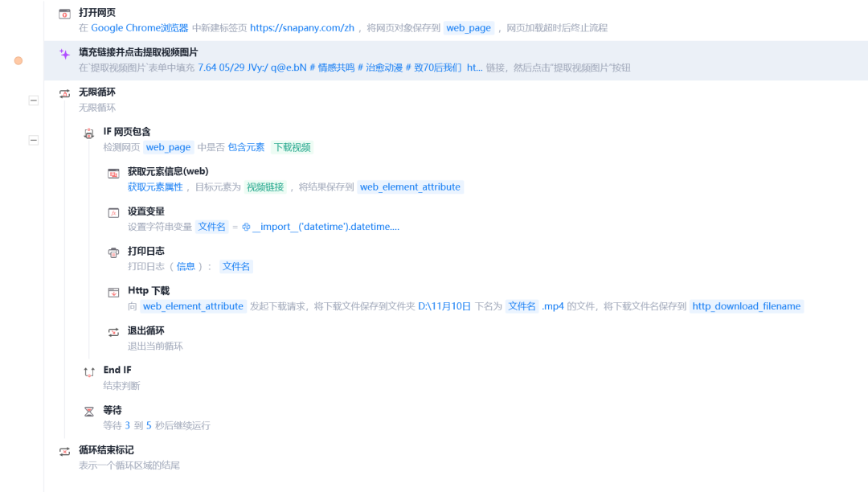Image resolution: width=868 pixels, height=492 pixels.
Task: Click web_element_attribute in 获取元素信息 step
Action: [x=410, y=187]
